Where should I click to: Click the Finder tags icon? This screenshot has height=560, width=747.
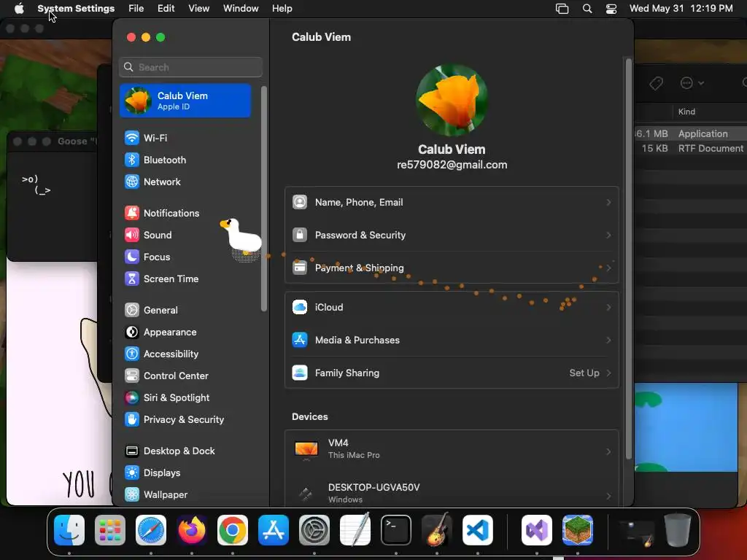coord(656,83)
